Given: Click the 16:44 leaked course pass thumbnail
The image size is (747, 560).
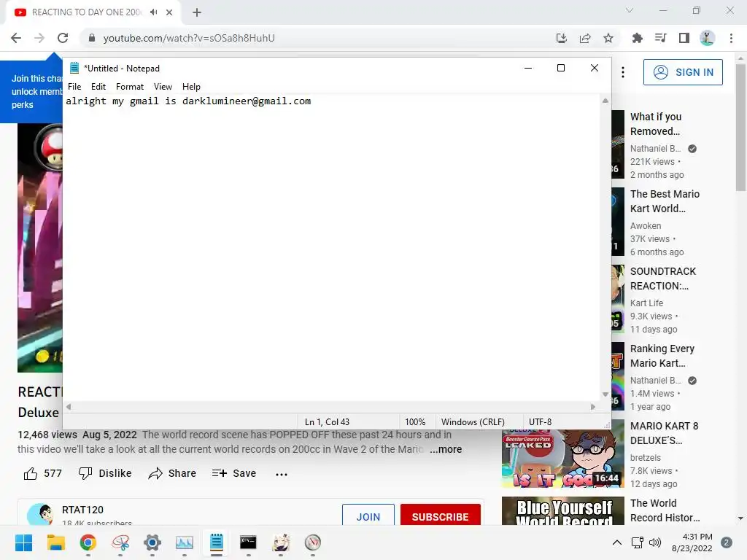Looking at the screenshot, I should pos(562,459).
